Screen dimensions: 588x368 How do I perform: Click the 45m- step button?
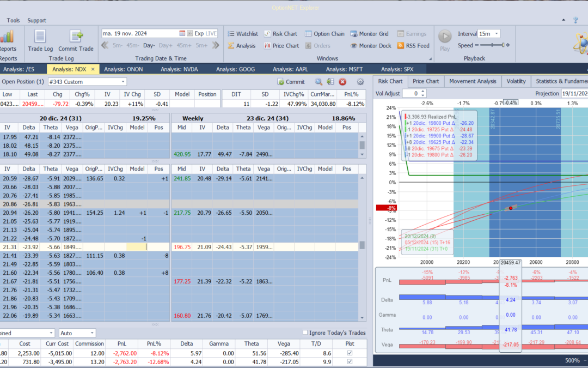pos(133,45)
